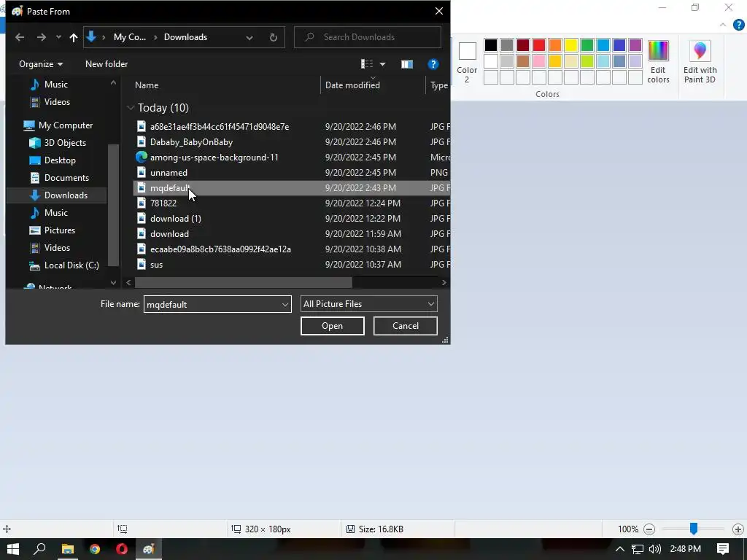Screen dimensions: 747x560
Task: Open Pictures in navigation pane
Action: click(x=60, y=230)
